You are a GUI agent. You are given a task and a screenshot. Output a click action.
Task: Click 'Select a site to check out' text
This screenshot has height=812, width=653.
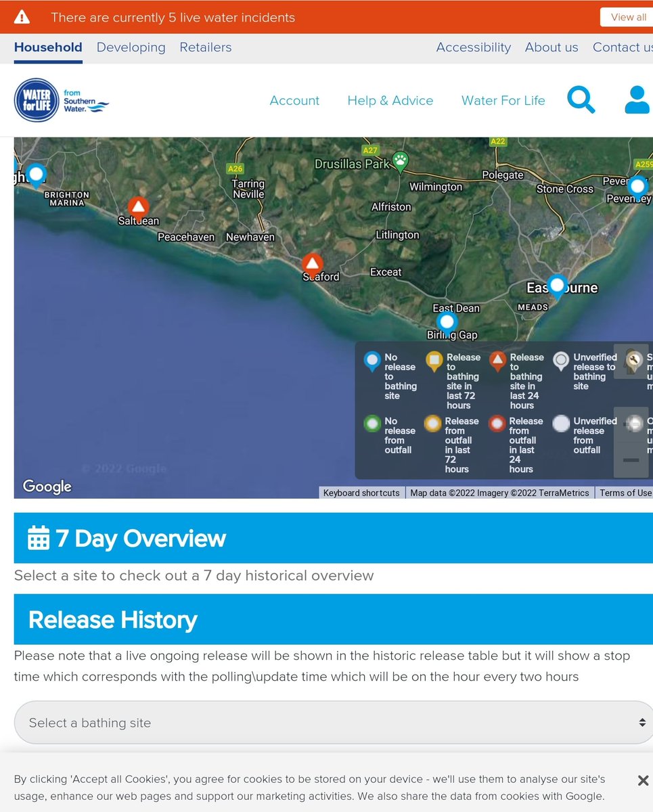[194, 576]
